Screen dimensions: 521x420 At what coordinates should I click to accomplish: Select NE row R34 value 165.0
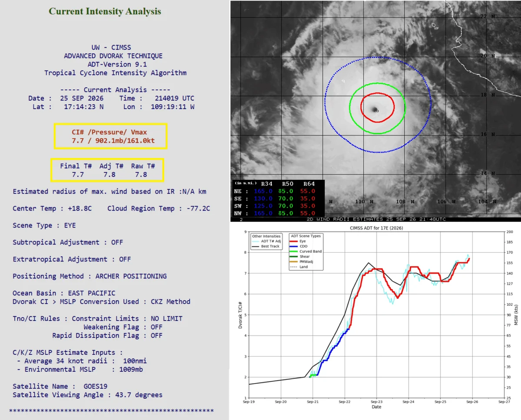264,192
